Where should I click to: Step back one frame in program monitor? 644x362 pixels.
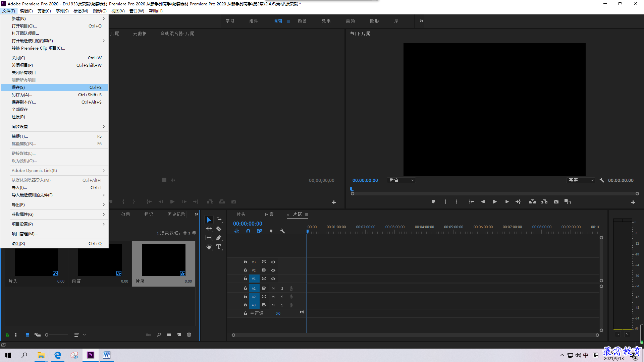click(x=483, y=202)
